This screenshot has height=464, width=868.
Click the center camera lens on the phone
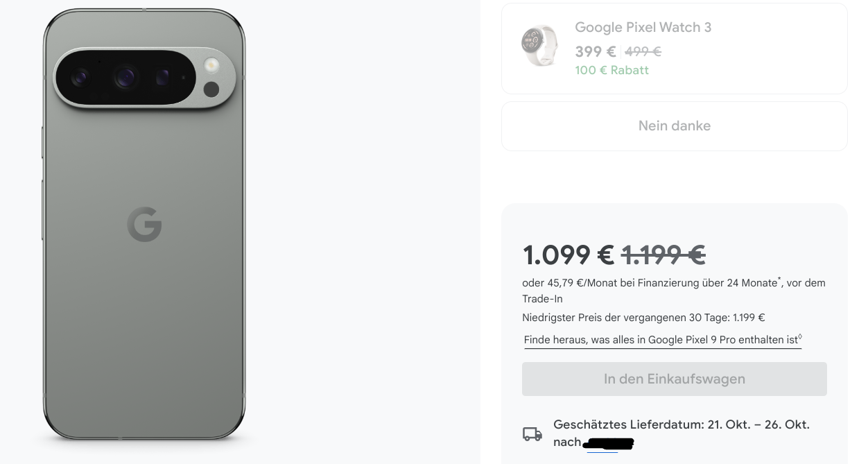125,78
